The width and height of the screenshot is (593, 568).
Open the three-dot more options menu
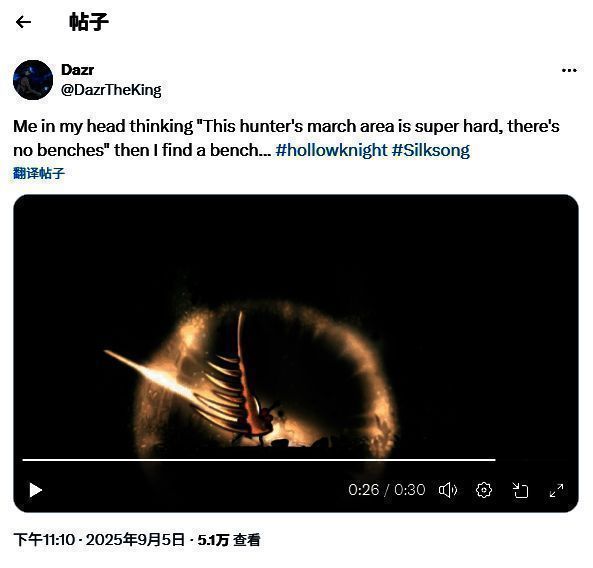[569, 70]
